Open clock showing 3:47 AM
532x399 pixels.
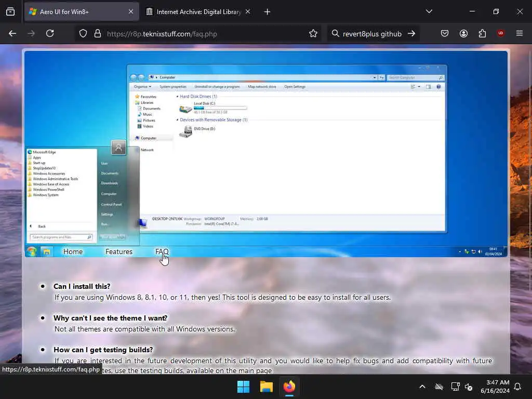tap(495, 387)
